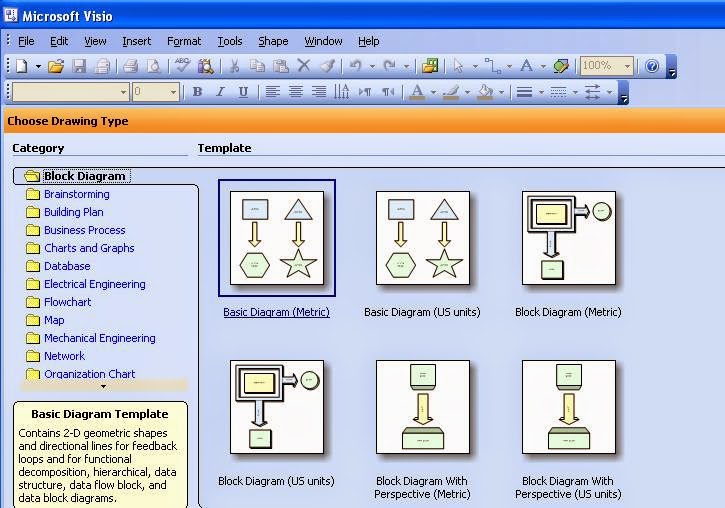Image resolution: width=725 pixels, height=508 pixels.
Task: Open the line pattern dropdown
Action: click(575, 92)
